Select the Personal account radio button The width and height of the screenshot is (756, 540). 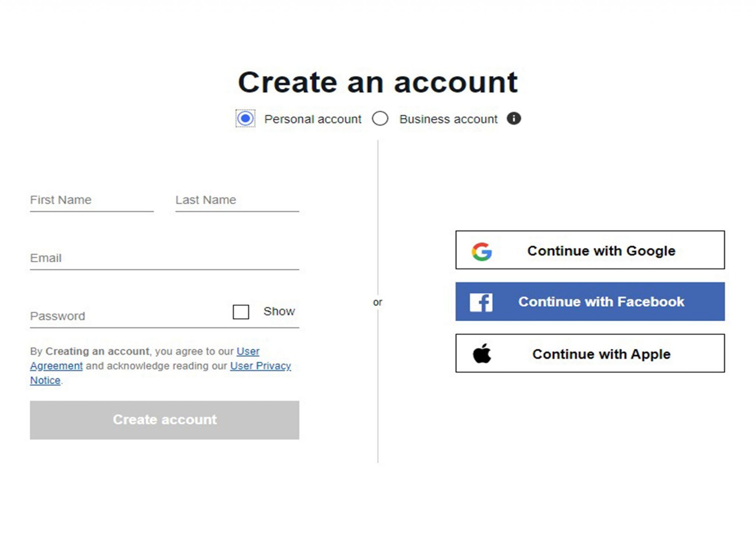point(245,118)
